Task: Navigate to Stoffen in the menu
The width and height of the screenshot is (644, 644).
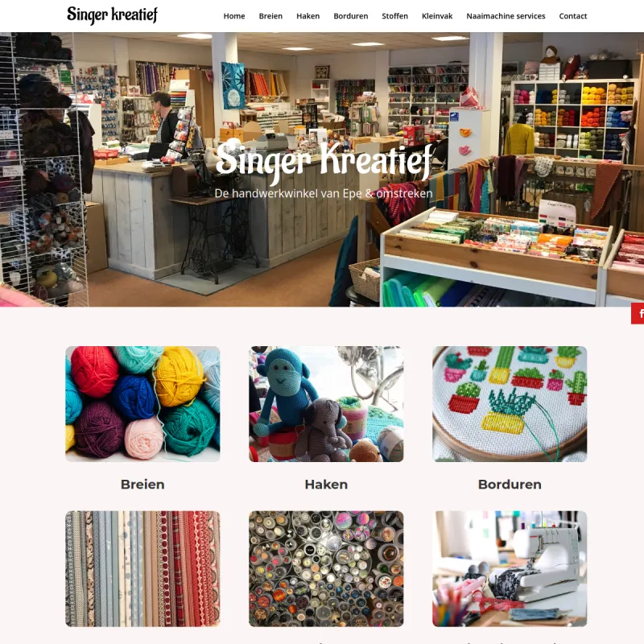Action: click(x=394, y=16)
